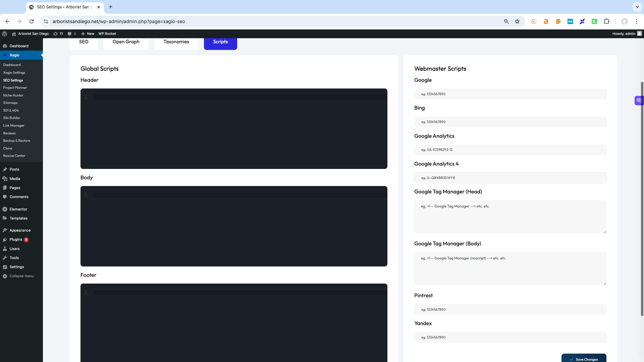
Task: Open Comments menu in sidebar
Action: (x=21, y=197)
